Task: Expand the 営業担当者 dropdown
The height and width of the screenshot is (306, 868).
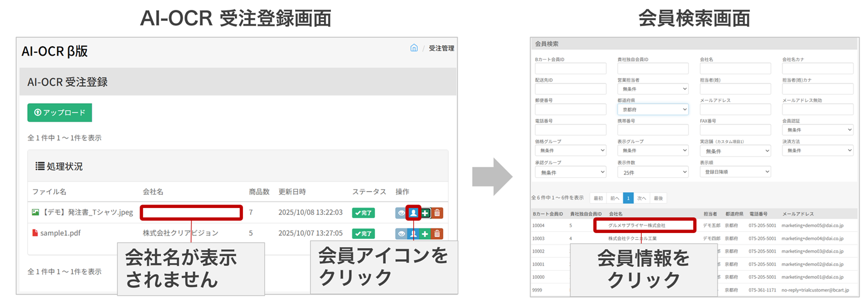Action: tap(653, 89)
